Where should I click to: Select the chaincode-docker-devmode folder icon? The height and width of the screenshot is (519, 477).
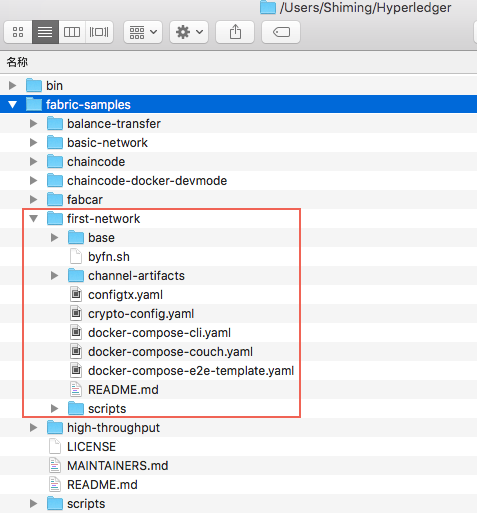55,180
